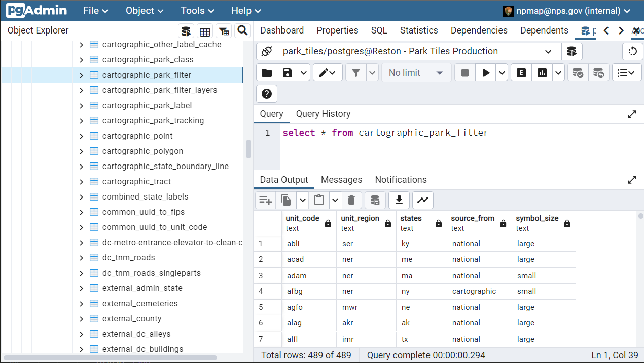
Task: Click the Rollback database icon
Action: click(598, 73)
